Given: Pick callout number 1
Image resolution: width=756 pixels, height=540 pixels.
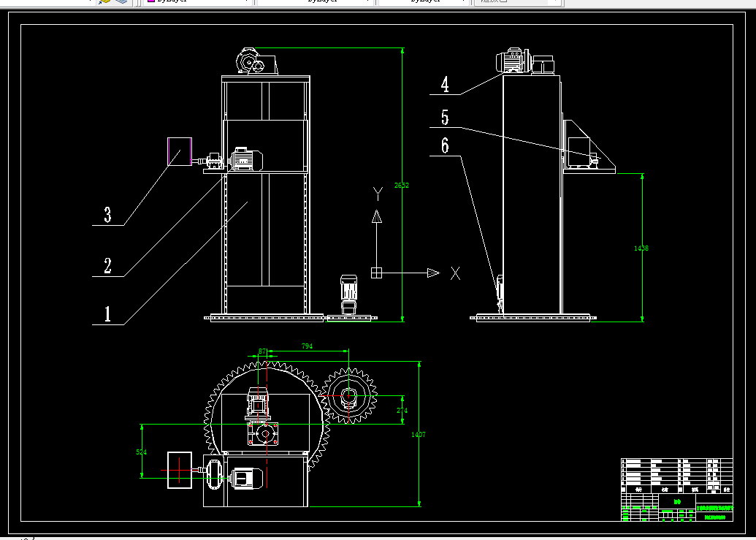Looking at the screenshot, I should 107,314.
